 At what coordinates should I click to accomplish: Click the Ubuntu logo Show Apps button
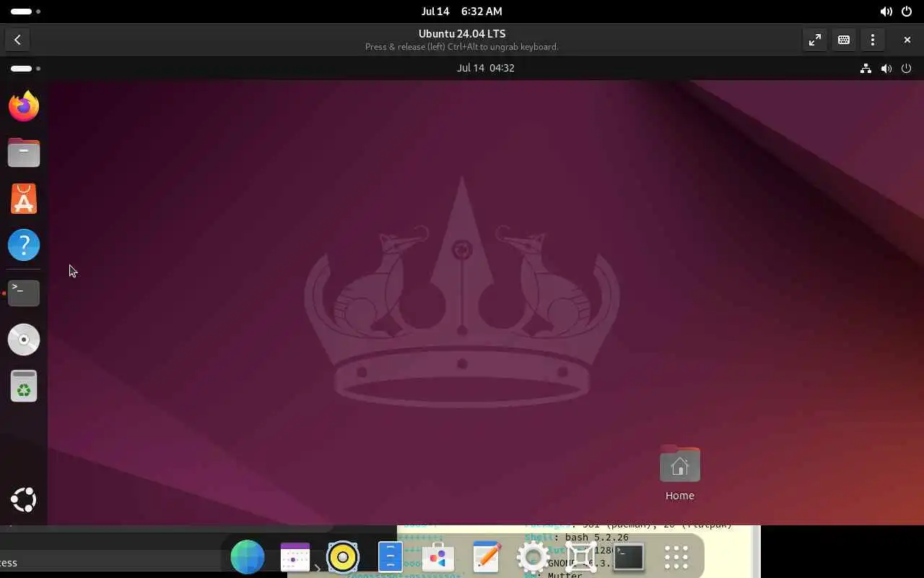point(24,500)
